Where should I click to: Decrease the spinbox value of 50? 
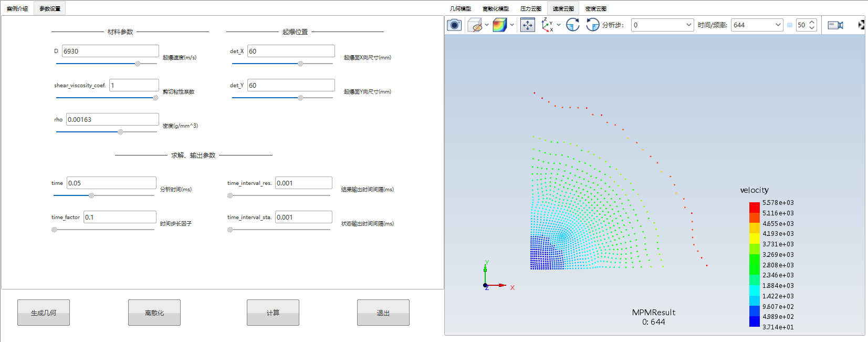click(812, 28)
